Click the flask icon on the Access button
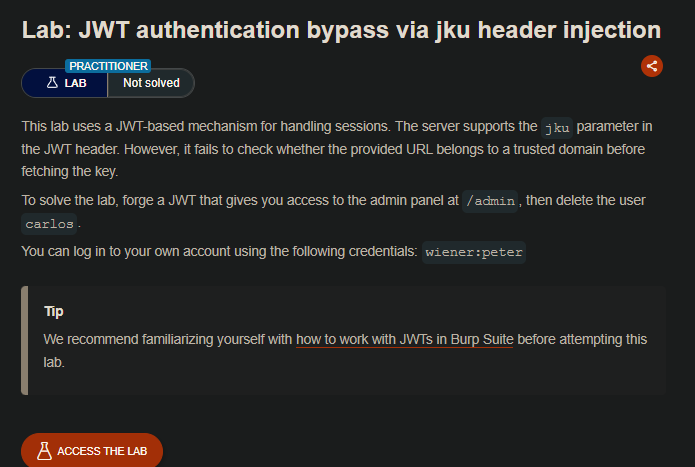This screenshot has width=695, height=467. click(44, 451)
